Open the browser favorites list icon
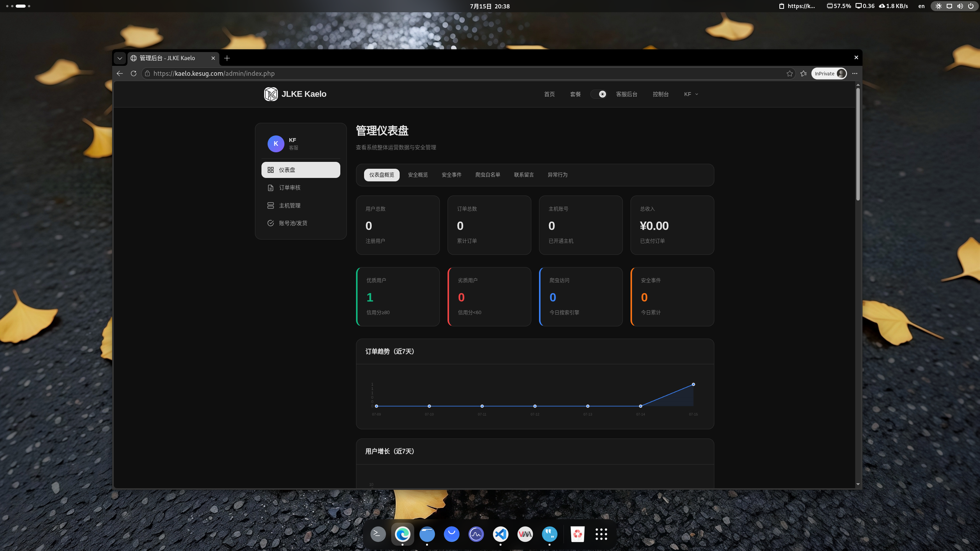This screenshot has width=980, height=551. (804, 73)
